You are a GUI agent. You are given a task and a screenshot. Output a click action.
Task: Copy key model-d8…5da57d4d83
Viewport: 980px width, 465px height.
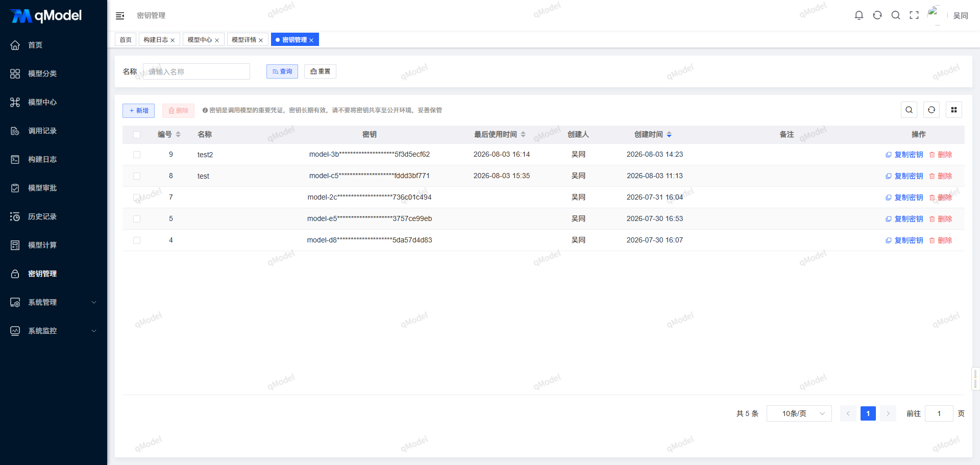tap(904, 240)
